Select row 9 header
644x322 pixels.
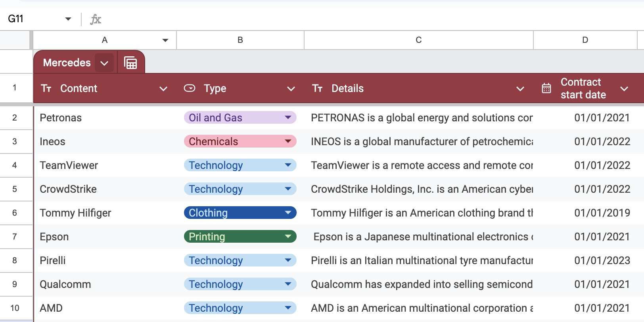[15, 284]
